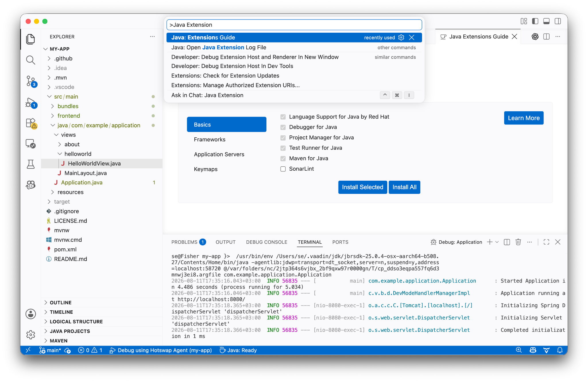This screenshot has height=382, width=588.
Task: Toggle Panel icon in title bar
Action: (546, 21)
